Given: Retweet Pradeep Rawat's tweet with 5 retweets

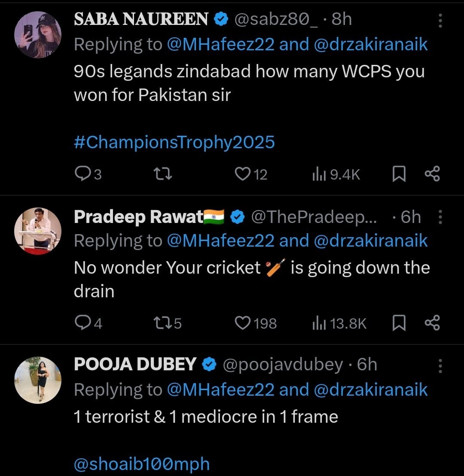Looking at the screenshot, I should (x=163, y=323).
